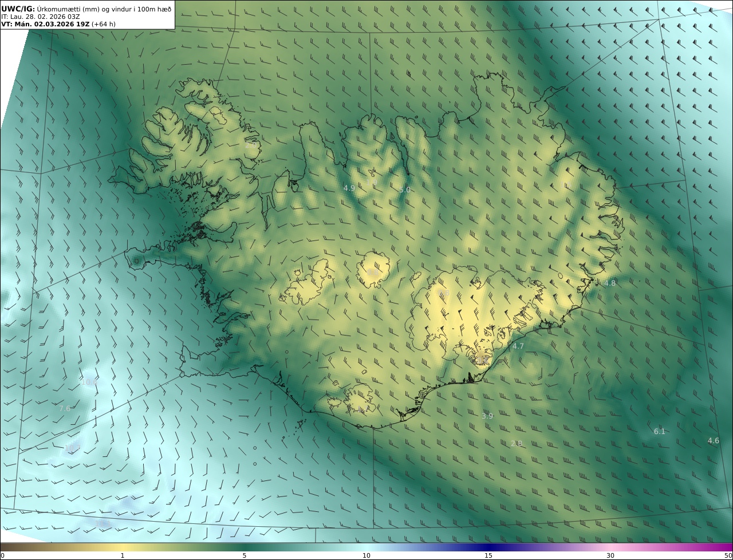Click the 'IT: Lau. 28. 02. 2026 03Z' line

pyautogui.click(x=41, y=17)
